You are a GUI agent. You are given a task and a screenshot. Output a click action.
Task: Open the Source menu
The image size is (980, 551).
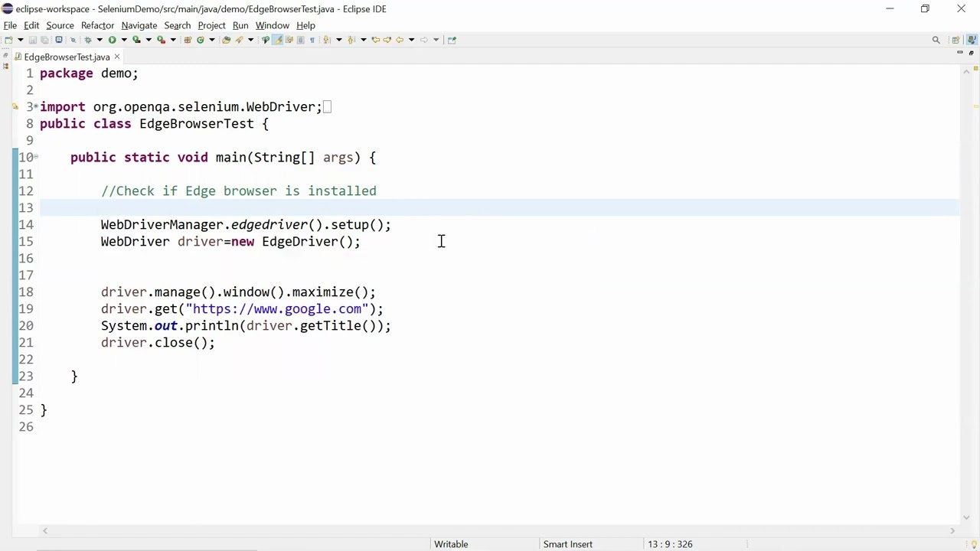pyautogui.click(x=60, y=25)
